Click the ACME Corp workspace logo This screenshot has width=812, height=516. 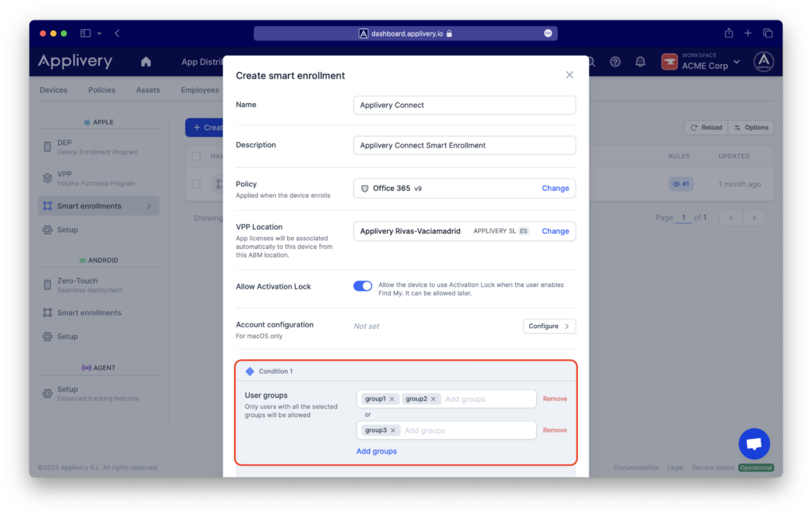(x=669, y=62)
